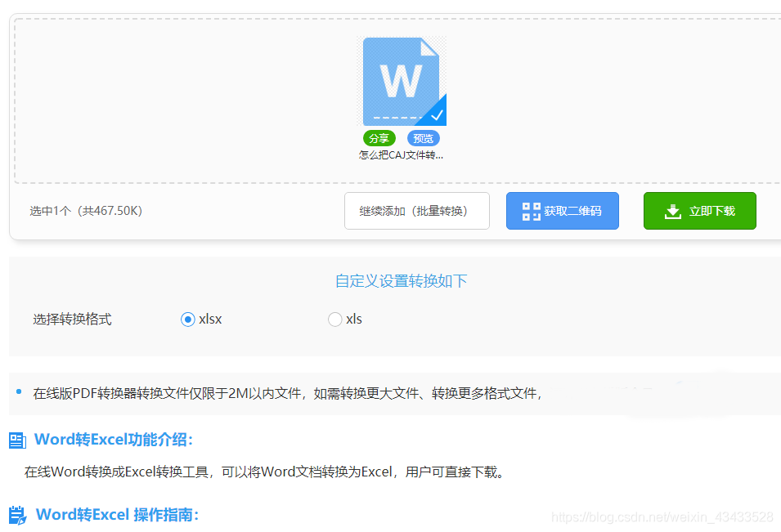Select the xlsx format radio button
Viewport: 781px width, 532px height.
click(x=188, y=320)
